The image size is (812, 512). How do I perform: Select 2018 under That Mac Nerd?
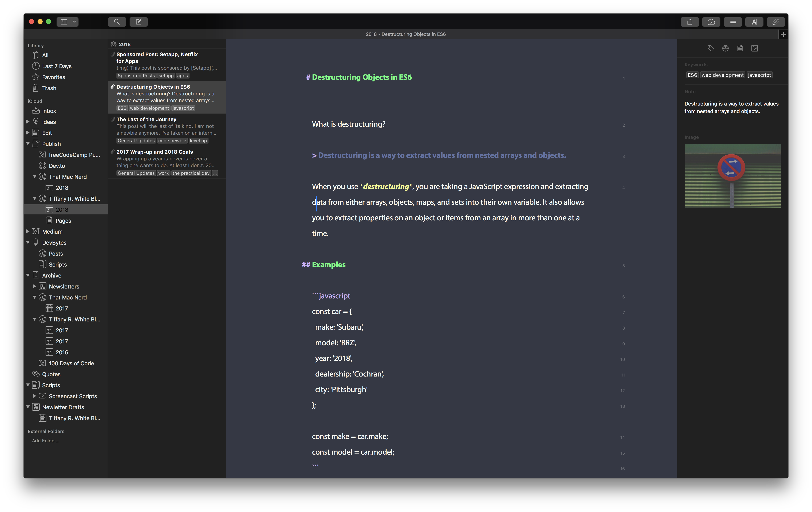click(65, 188)
